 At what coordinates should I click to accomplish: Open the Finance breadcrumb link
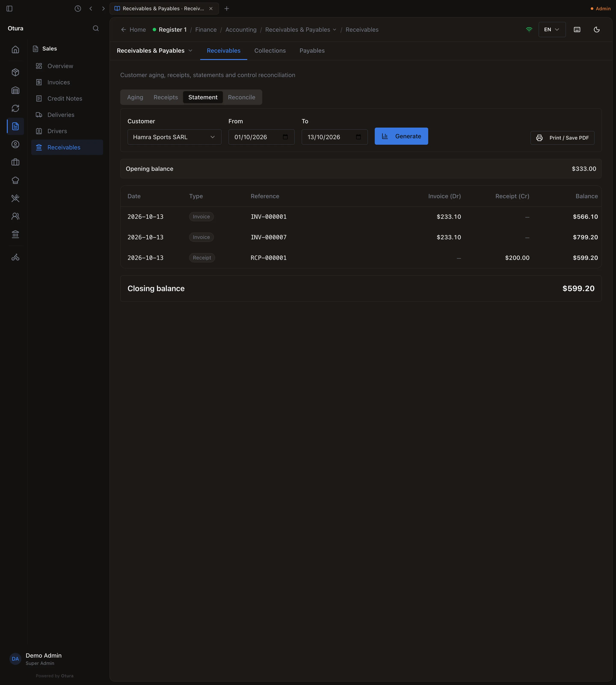tap(206, 30)
